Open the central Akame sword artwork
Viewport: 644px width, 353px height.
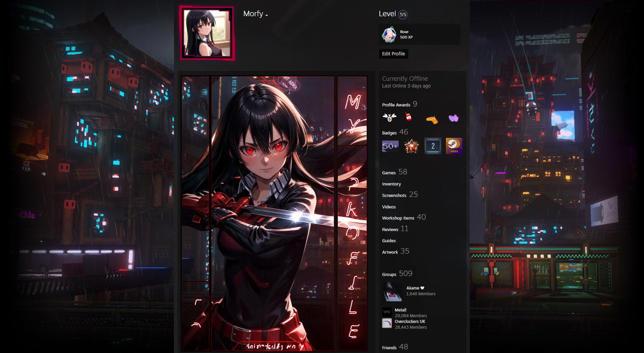[273, 213]
